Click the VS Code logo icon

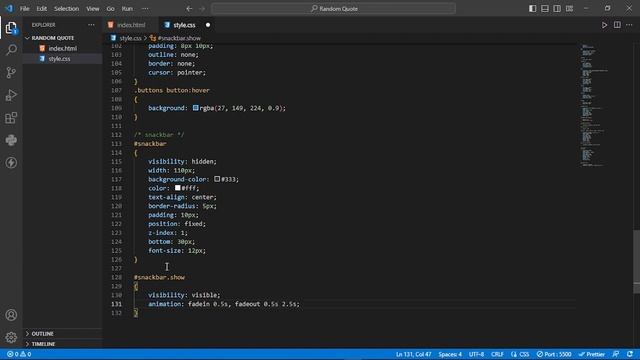[x=9, y=8]
